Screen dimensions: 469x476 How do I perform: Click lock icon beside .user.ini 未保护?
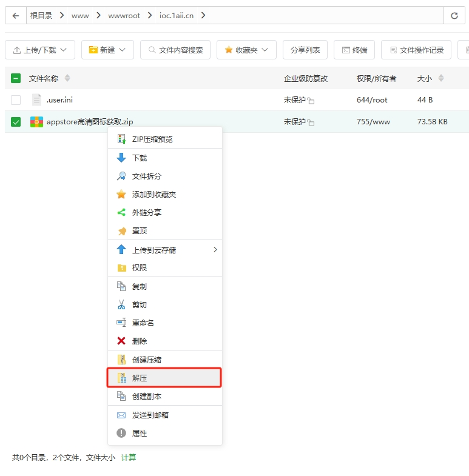pos(311,101)
